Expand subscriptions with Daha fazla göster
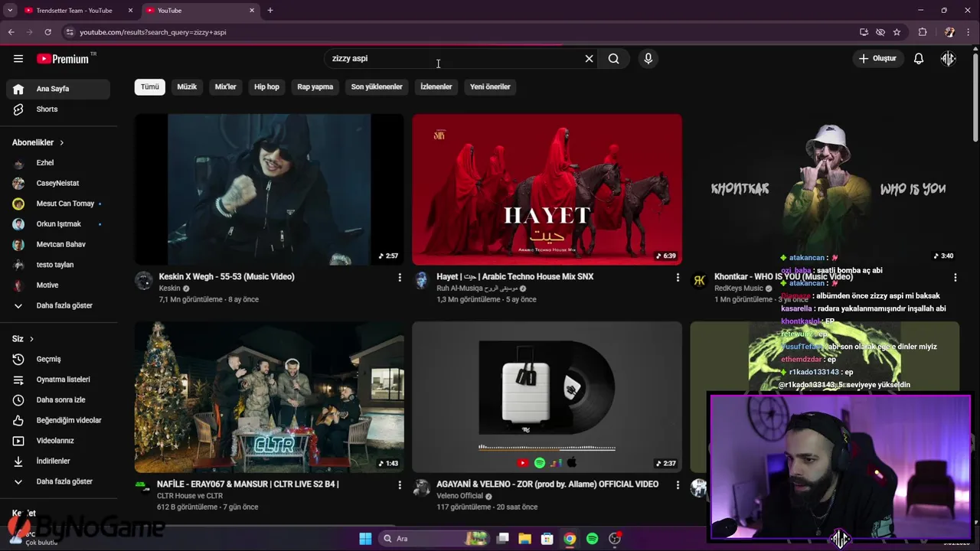This screenshot has height=551, width=980. [x=58, y=305]
